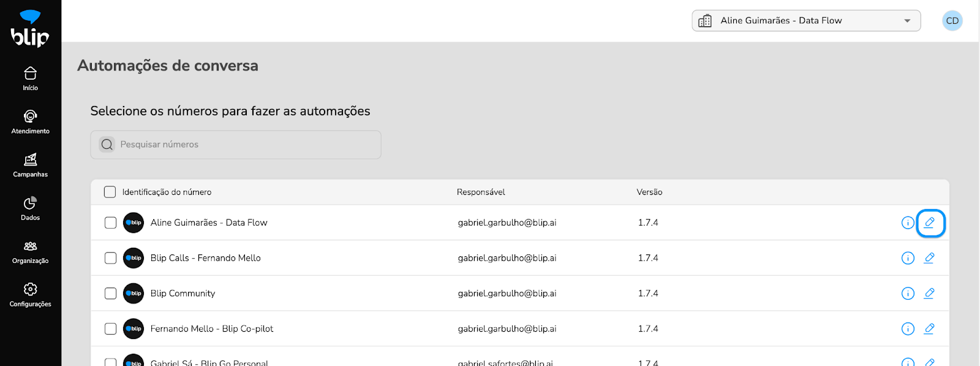This screenshot has height=366, width=980.
Task: Click Identificação do número column header
Action: [x=167, y=193]
